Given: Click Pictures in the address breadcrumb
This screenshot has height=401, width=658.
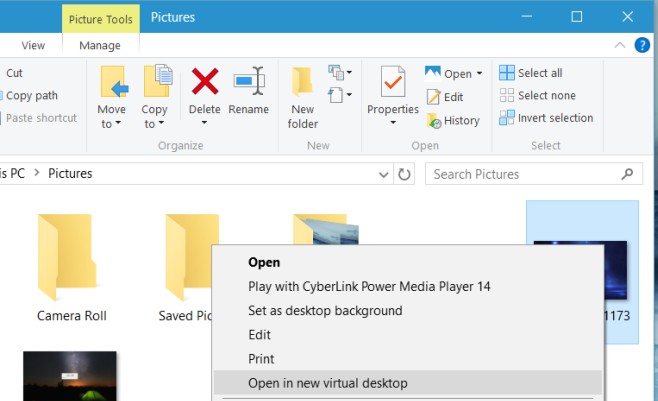Looking at the screenshot, I should click(x=70, y=173).
